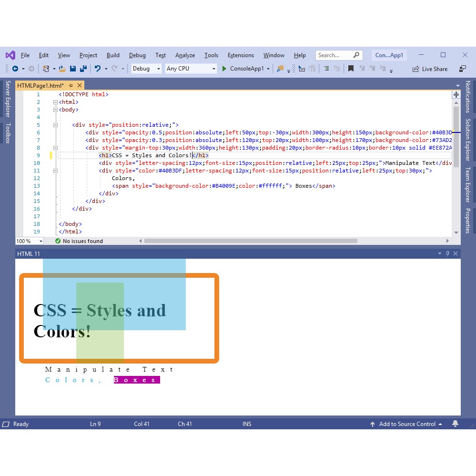Viewport: 476px width, 476px height.
Task: Click the Open File folder icon
Action: coord(62,69)
